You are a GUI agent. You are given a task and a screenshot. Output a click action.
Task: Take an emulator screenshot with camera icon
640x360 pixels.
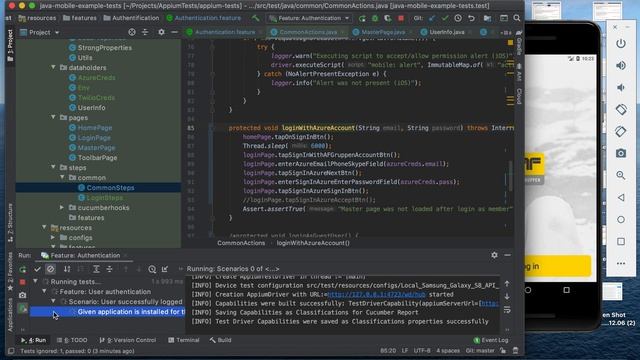click(621, 153)
